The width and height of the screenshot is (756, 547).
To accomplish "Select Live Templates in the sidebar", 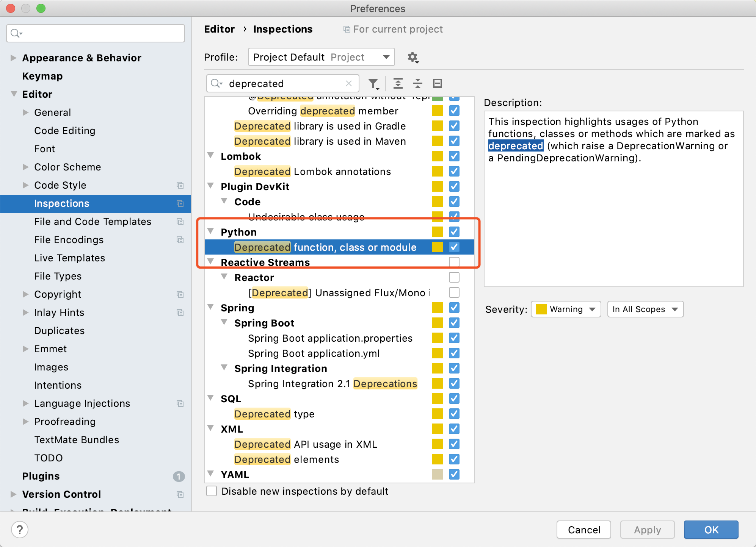I will tap(69, 258).
